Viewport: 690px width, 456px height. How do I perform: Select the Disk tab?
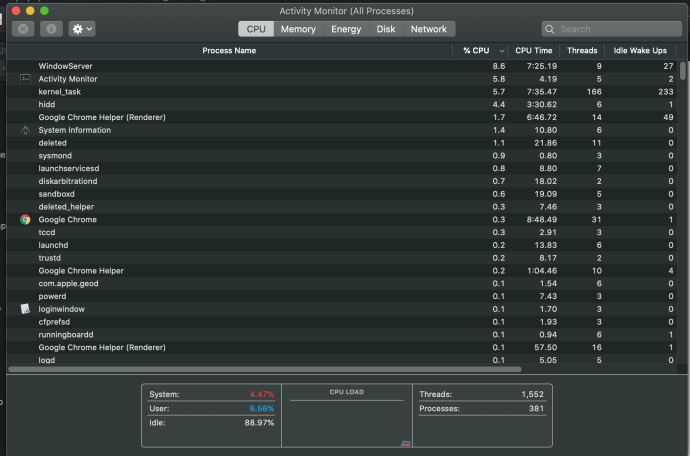click(x=386, y=29)
